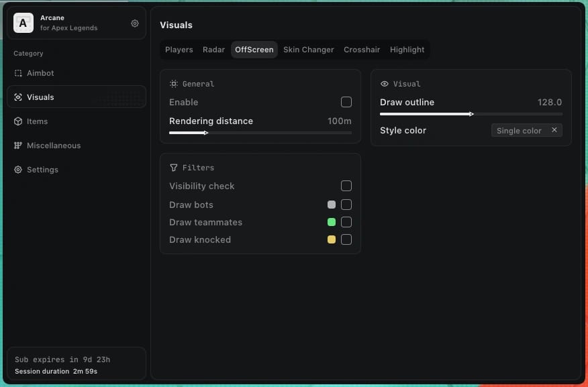Viewport: 588px width, 387px height.
Task: Open the Skin Changer tab
Action: tap(309, 50)
